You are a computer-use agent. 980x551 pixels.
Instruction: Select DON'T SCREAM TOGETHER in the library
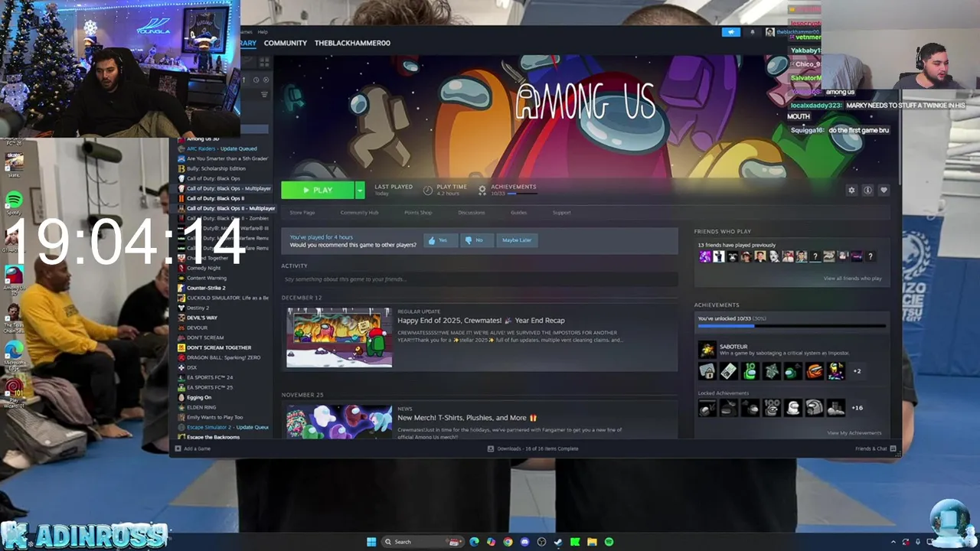click(x=219, y=347)
